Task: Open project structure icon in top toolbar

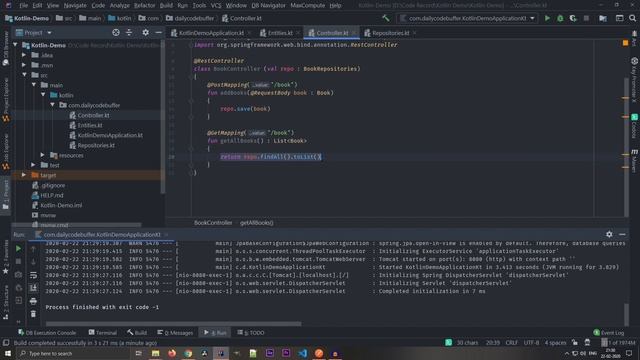Action: 603,18
